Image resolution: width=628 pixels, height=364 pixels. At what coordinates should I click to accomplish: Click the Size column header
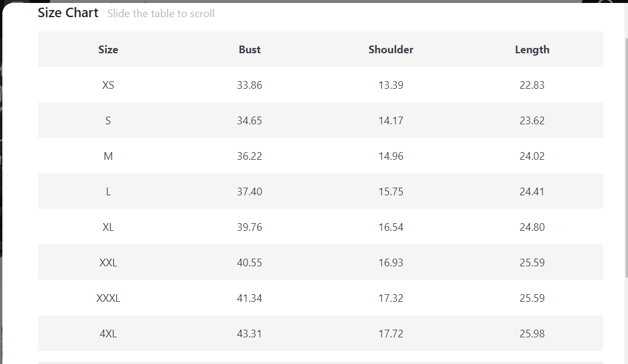tap(108, 50)
